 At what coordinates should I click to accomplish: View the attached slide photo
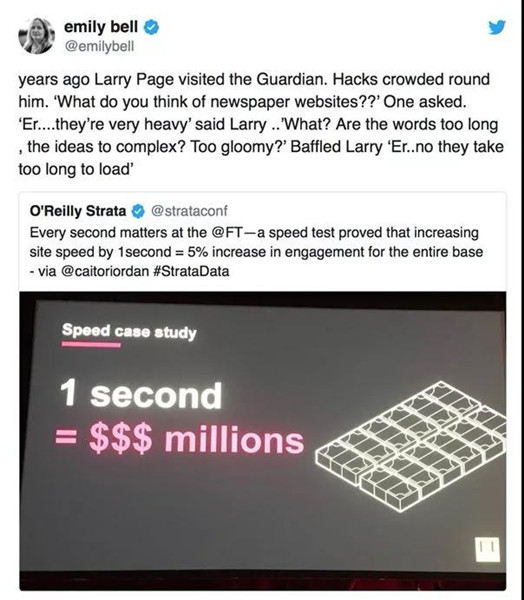(263, 441)
